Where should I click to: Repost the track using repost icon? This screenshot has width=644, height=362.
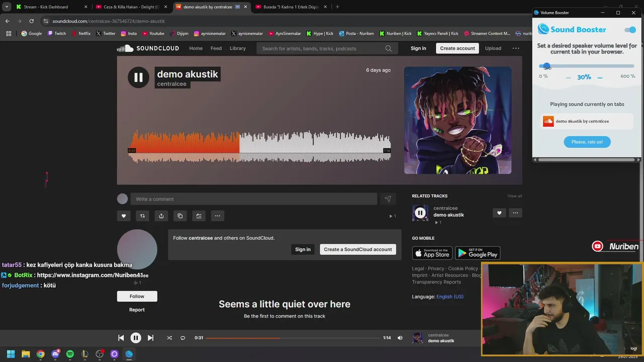pyautogui.click(x=142, y=216)
